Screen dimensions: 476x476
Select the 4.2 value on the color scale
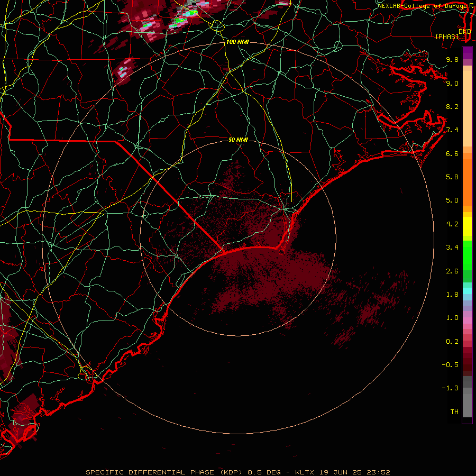pyautogui.click(x=452, y=224)
